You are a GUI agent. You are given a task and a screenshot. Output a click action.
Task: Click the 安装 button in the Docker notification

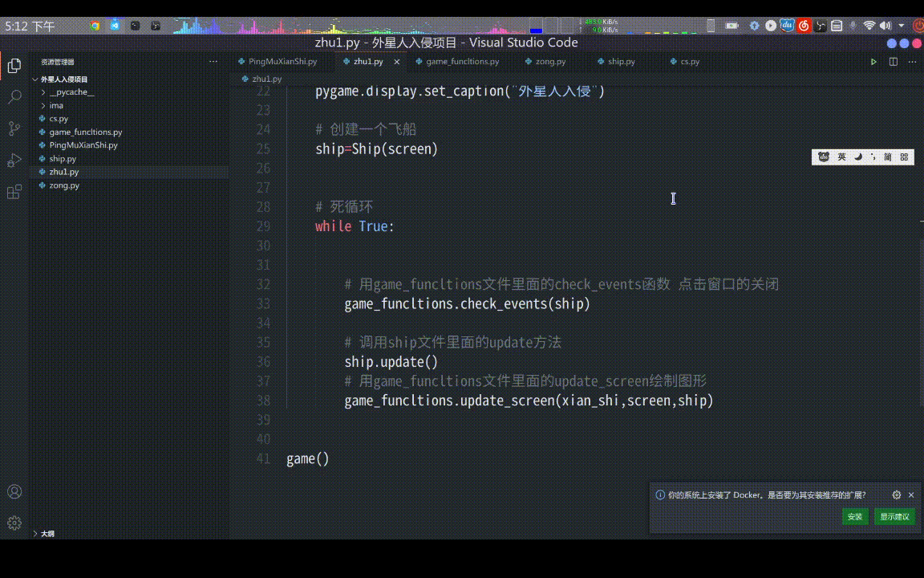click(x=854, y=517)
